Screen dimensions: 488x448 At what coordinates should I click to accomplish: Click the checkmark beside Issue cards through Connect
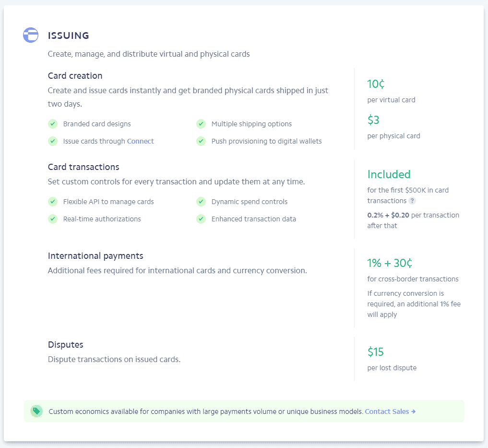point(53,141)
